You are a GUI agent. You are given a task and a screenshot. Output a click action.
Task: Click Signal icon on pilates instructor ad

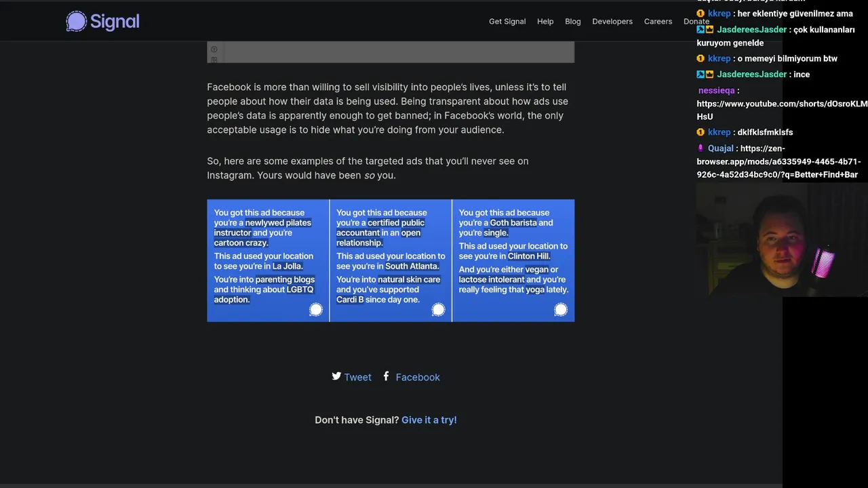316,310
